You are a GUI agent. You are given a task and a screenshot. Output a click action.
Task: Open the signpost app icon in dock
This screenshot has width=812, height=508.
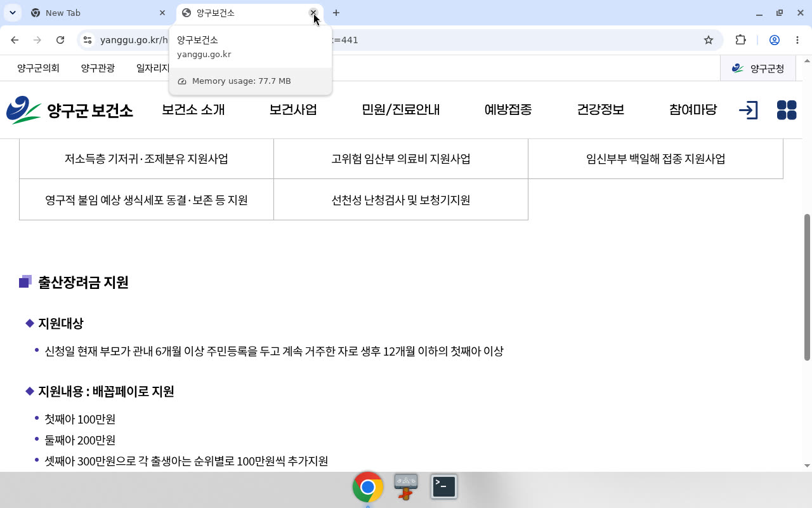pos(406,487)
